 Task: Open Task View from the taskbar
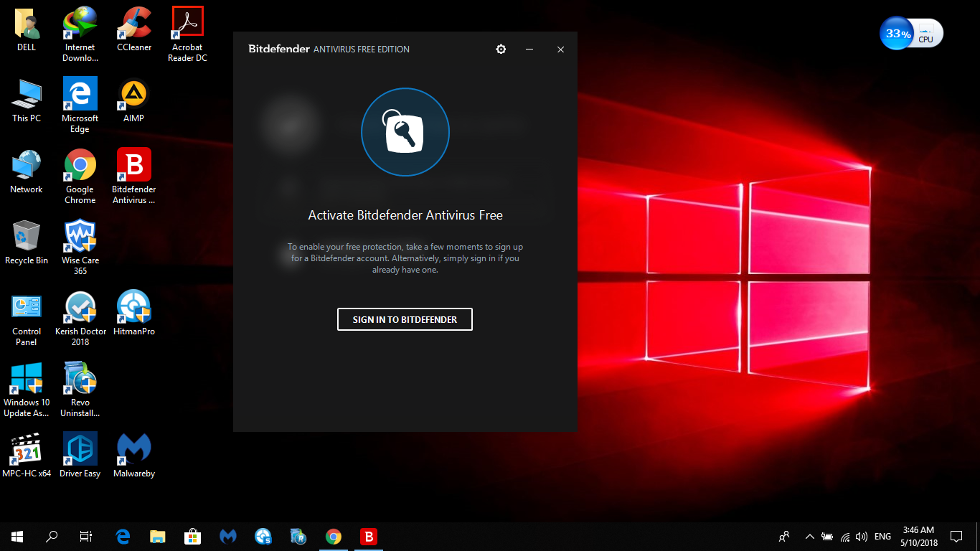pos(85,536)
